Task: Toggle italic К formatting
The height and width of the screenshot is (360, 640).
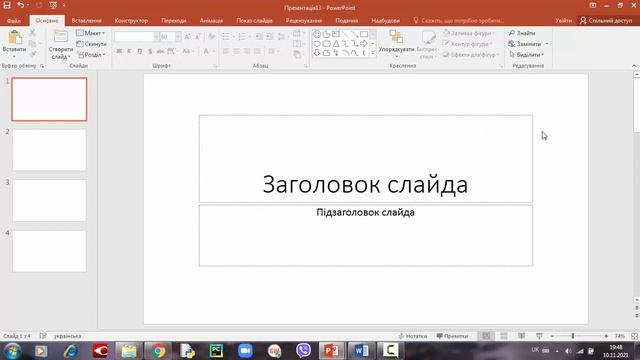Action: tap(129, 51)
